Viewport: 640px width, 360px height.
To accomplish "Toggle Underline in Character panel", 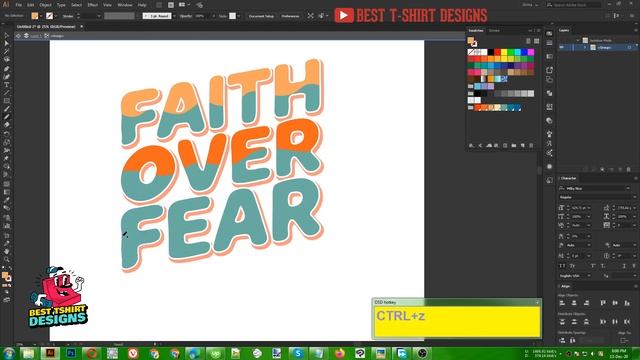I will (x=624, y=266).
